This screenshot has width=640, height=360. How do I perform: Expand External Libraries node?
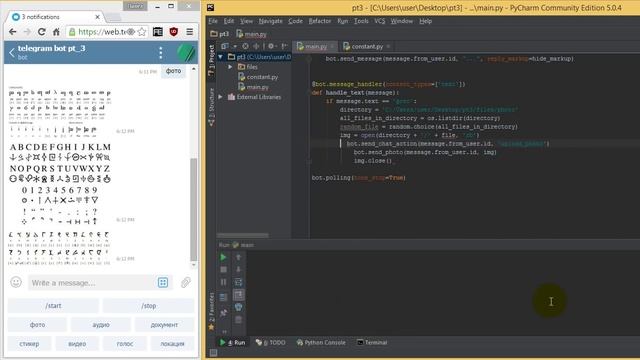coord(221,97)
